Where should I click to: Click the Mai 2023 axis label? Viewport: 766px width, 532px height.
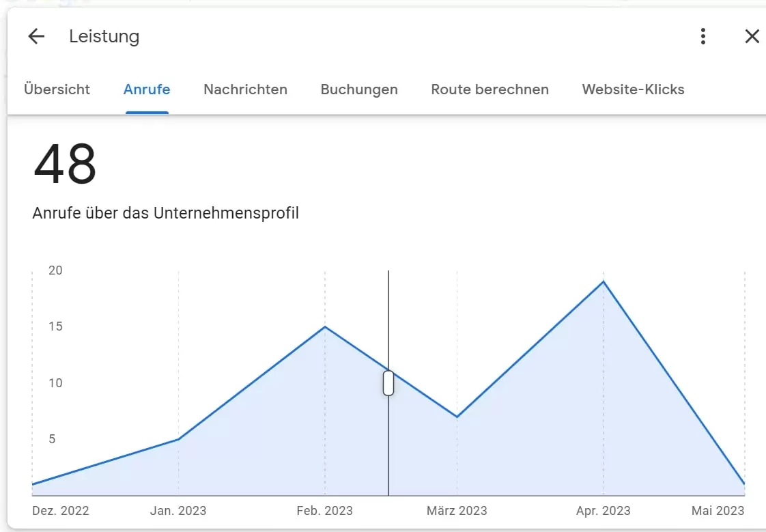coord(718,511)
